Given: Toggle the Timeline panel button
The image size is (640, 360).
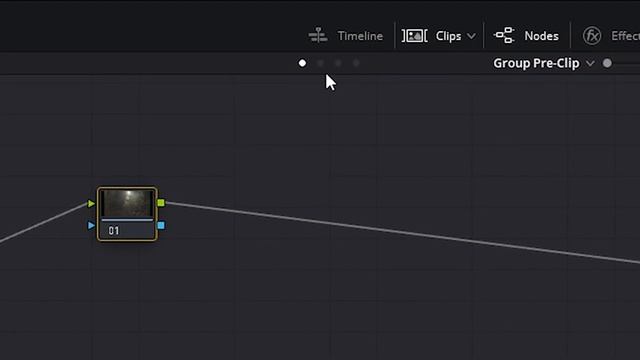Looking at the screenshot, I should coord(346,36).
